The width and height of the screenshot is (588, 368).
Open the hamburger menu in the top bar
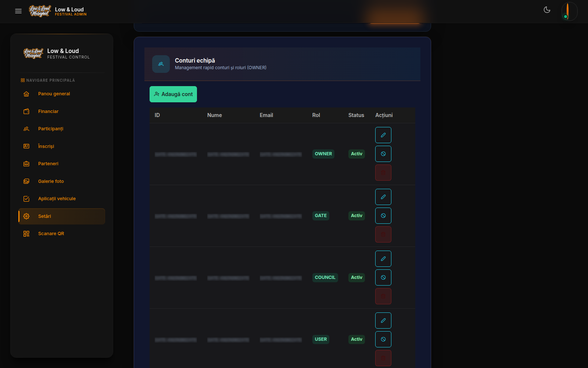pyautogui.click(x=18, y=11)
